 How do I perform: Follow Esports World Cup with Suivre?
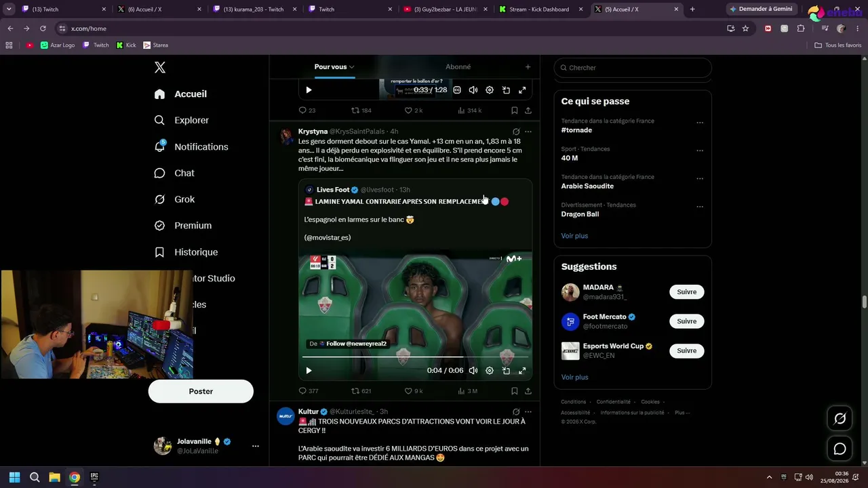pos(686,350)
